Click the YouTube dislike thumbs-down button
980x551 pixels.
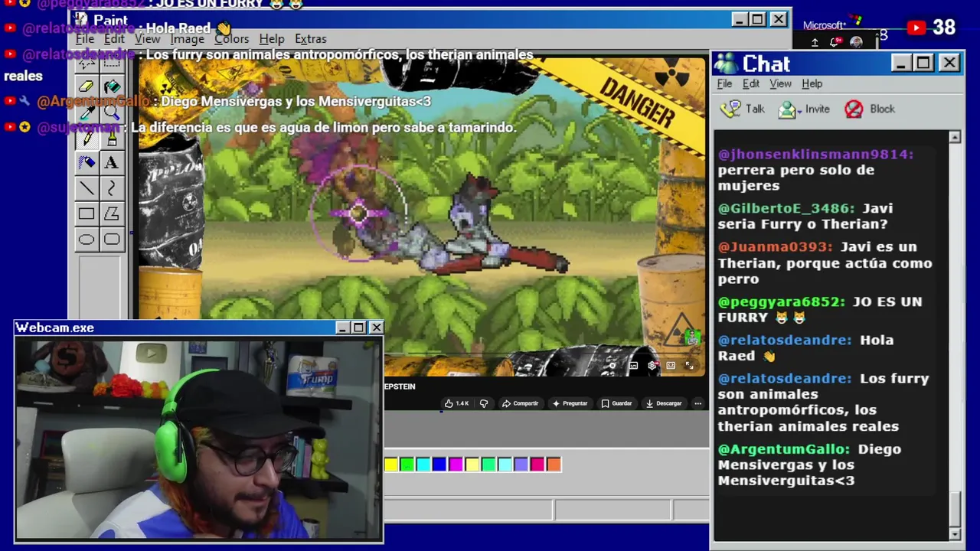click(x=484, y=403)
